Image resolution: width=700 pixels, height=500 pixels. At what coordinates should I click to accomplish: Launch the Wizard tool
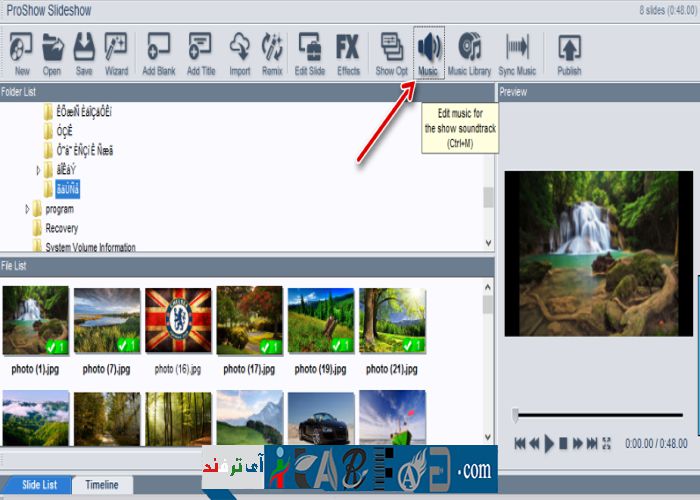(116, 53)
